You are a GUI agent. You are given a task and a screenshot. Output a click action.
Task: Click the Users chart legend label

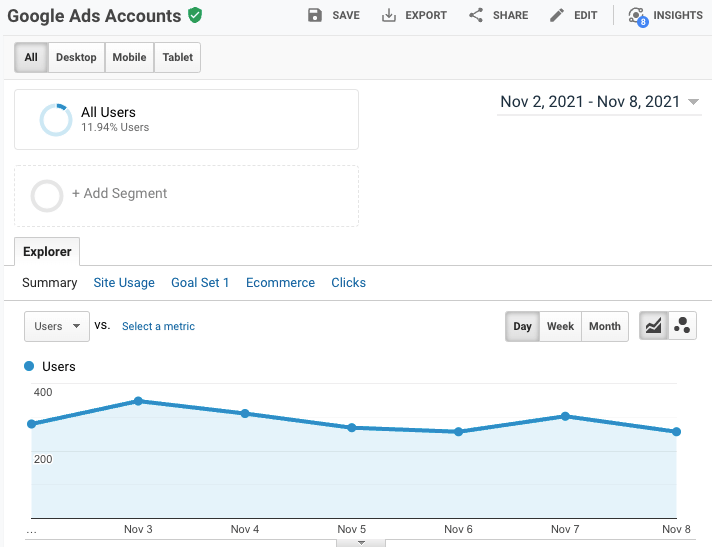[x=59, y=366]
